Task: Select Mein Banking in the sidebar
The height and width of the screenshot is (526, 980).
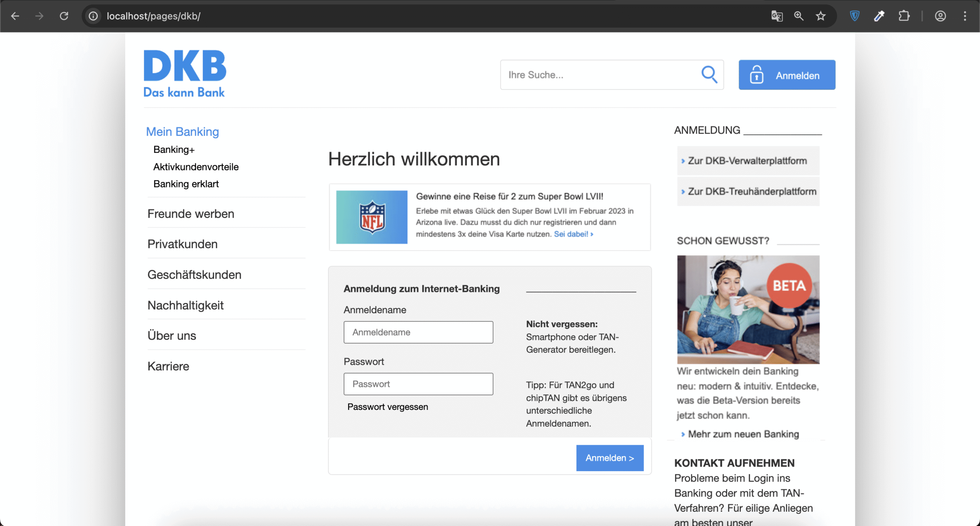Action: coord(183,132)
